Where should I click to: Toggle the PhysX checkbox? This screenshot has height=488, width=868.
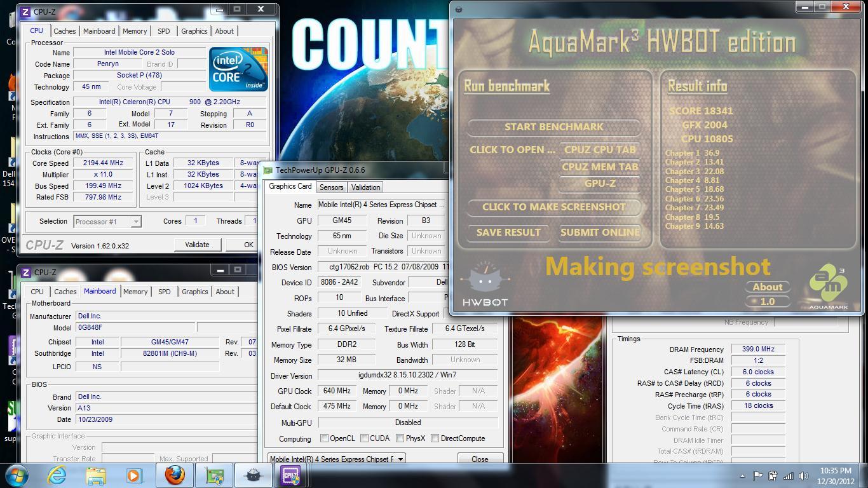pos(400,438)
